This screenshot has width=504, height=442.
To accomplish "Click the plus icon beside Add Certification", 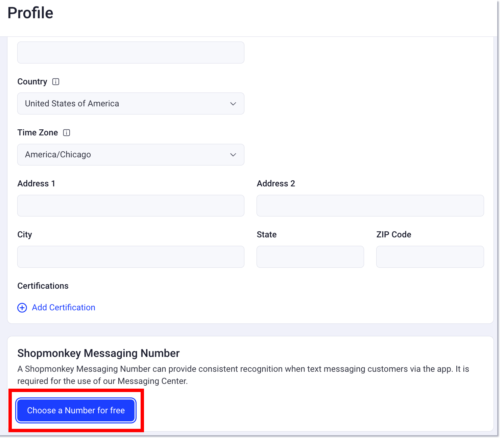I will 22,308.
